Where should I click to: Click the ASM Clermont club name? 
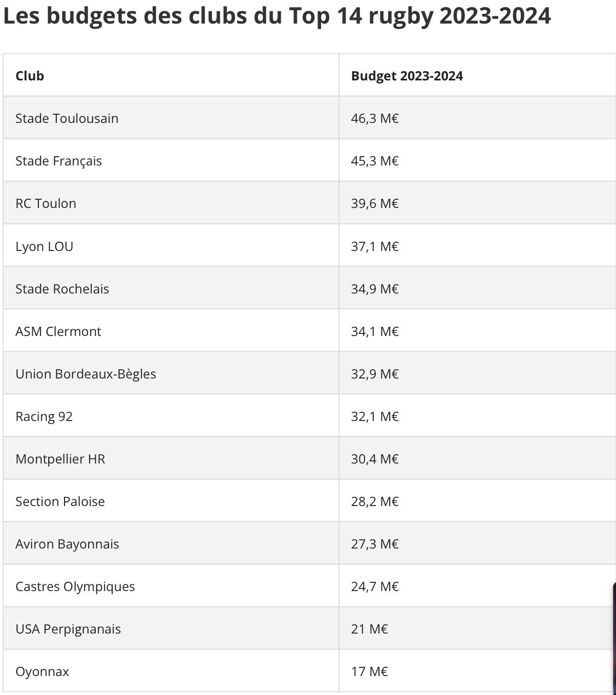58,331
